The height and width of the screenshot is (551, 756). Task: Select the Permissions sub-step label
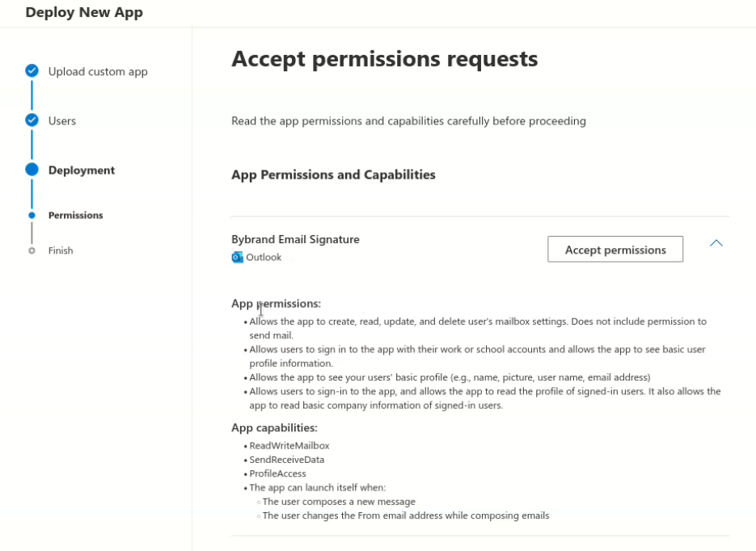pos(76,216)
